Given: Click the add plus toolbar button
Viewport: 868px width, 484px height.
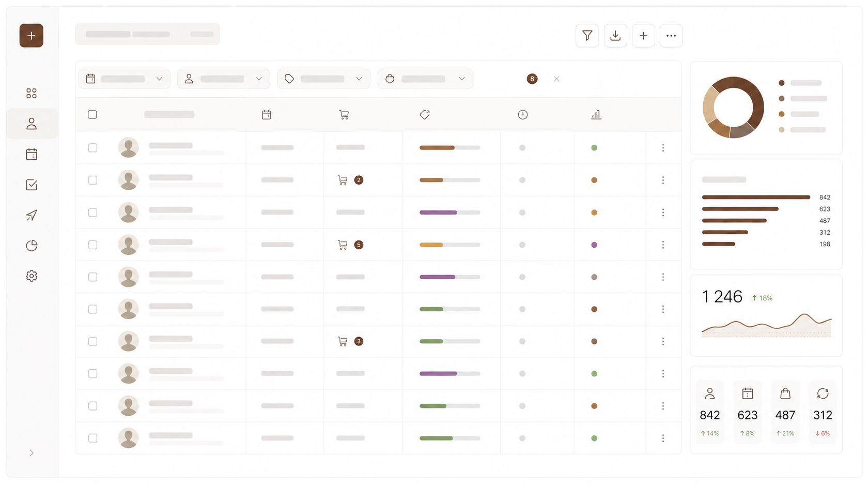Looking at the screenshot, I should pos(643,36).
